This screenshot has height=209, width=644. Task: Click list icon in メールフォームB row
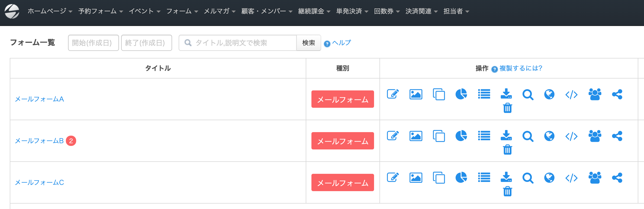coord(484,136)
